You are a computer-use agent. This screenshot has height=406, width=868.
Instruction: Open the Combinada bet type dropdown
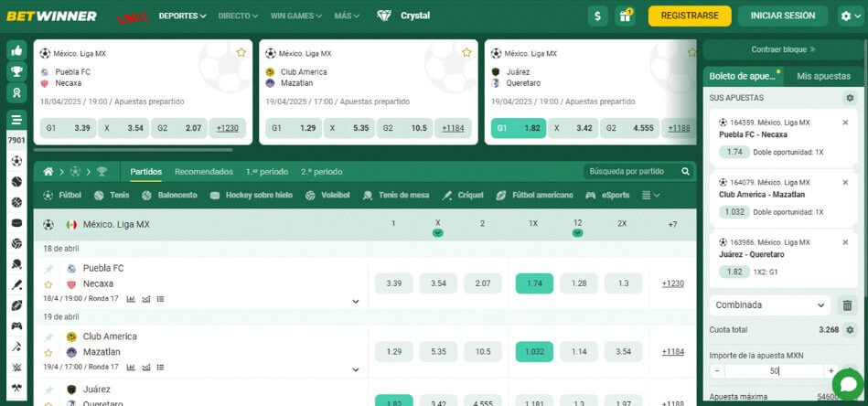tap(770, 304)
